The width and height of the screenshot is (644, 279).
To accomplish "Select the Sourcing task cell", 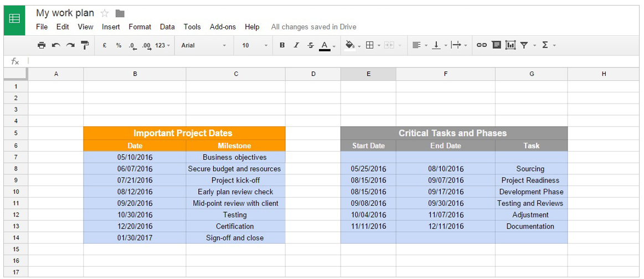I will tap(532, 169).
